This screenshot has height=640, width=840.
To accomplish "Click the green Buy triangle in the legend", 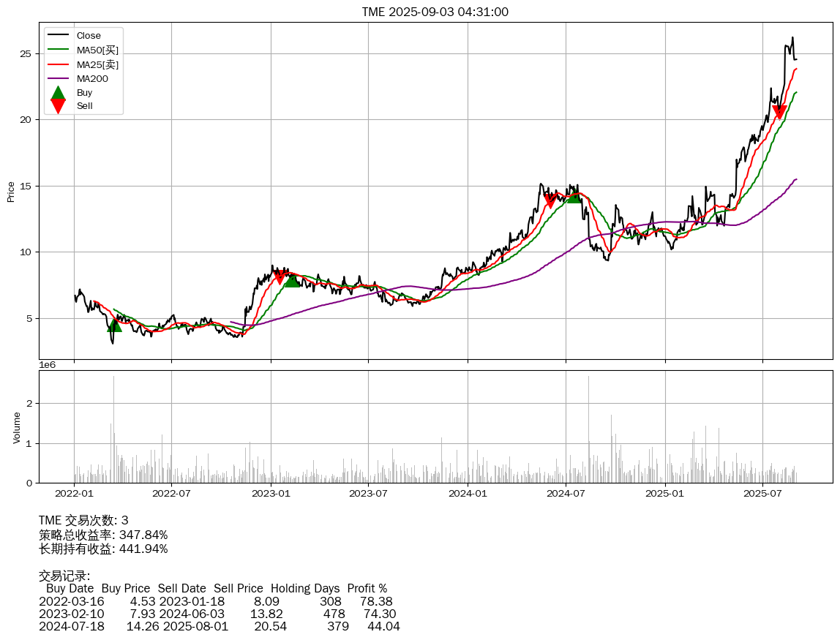I will tap(59, 93).
